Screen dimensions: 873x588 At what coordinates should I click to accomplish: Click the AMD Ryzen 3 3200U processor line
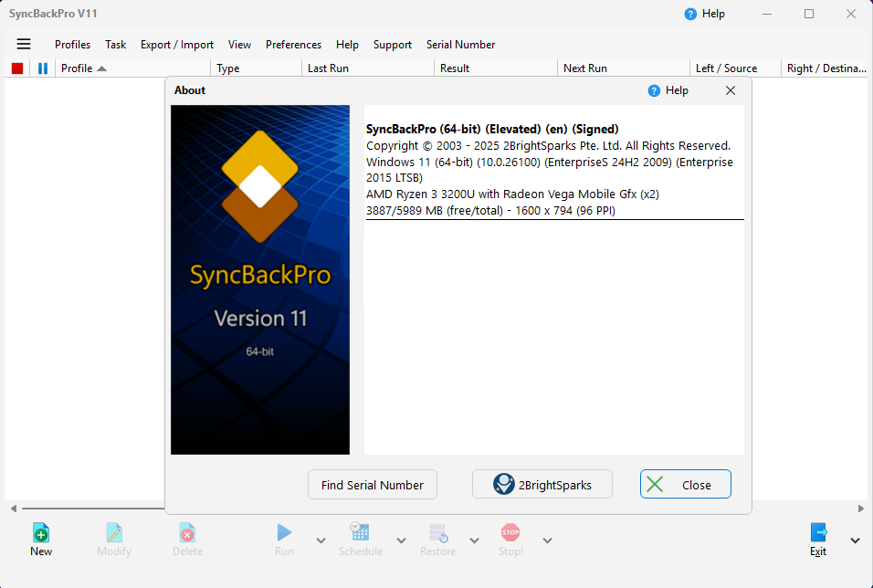(x=513, y=194)
